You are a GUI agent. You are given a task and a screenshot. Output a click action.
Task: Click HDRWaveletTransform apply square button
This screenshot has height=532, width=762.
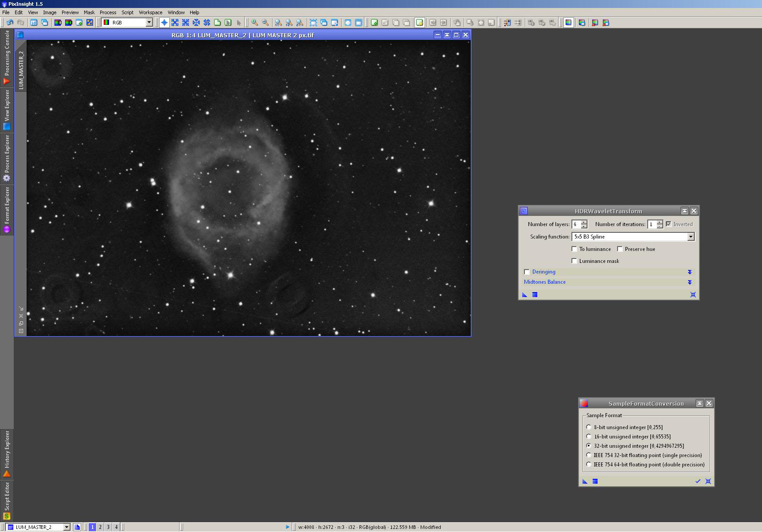[x=535, y=295]
